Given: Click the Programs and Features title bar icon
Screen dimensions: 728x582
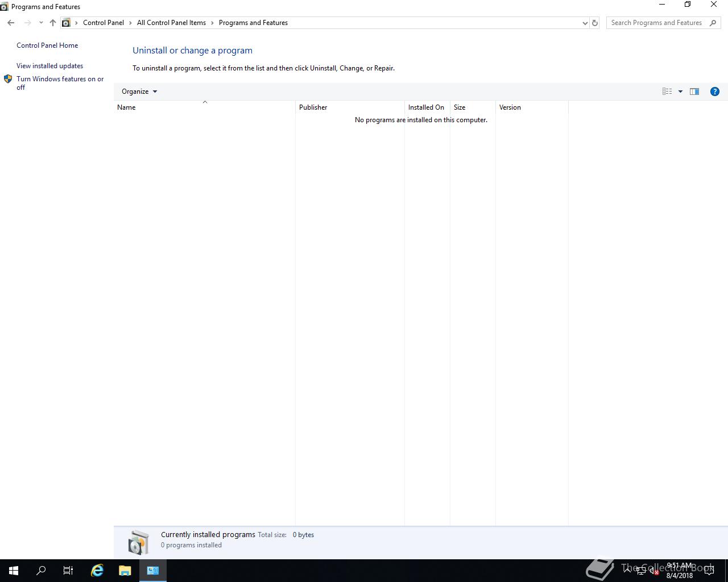Looking at the screenshot, I should pyautogui.click(x=4, y=7).
